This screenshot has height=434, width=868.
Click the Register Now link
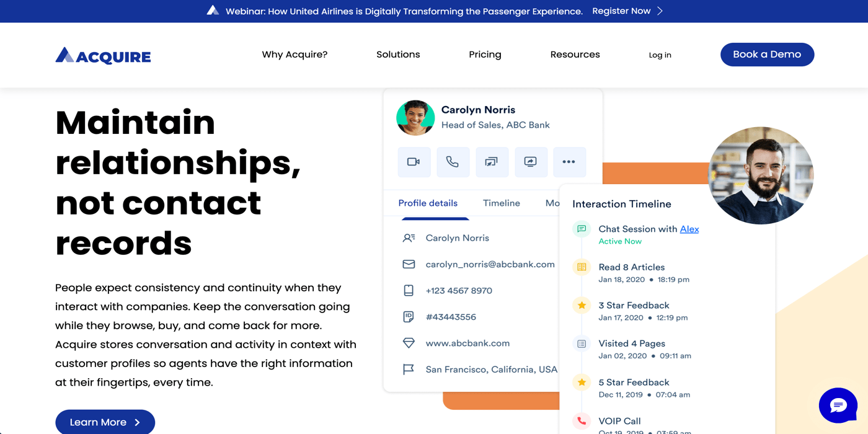coord(621,11)
